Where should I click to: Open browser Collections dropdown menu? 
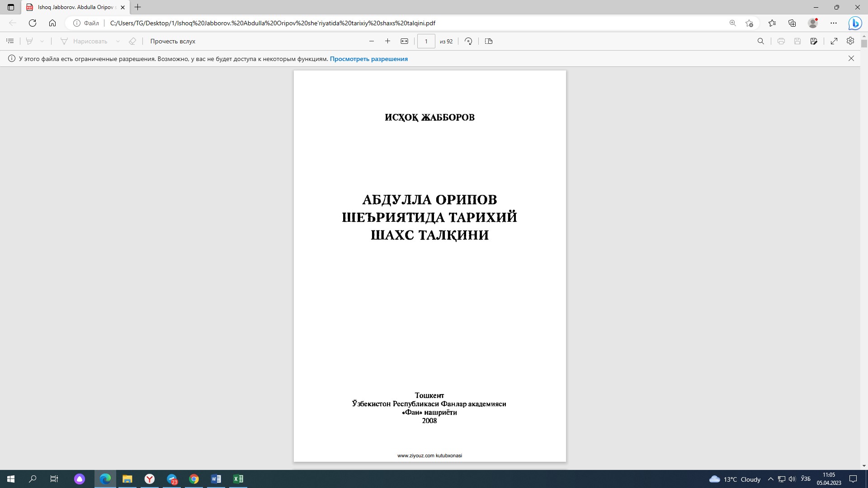tap(792, 23)
